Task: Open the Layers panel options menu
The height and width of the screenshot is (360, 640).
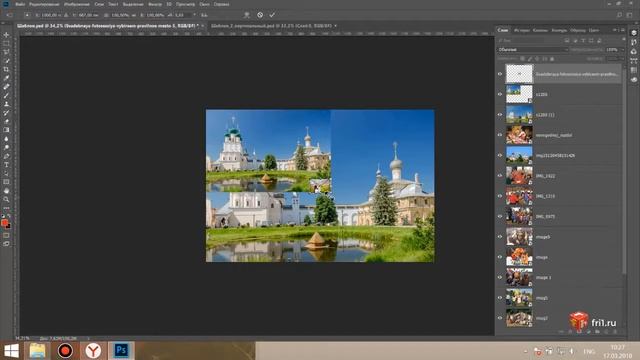Action: (x=623, y=30)
